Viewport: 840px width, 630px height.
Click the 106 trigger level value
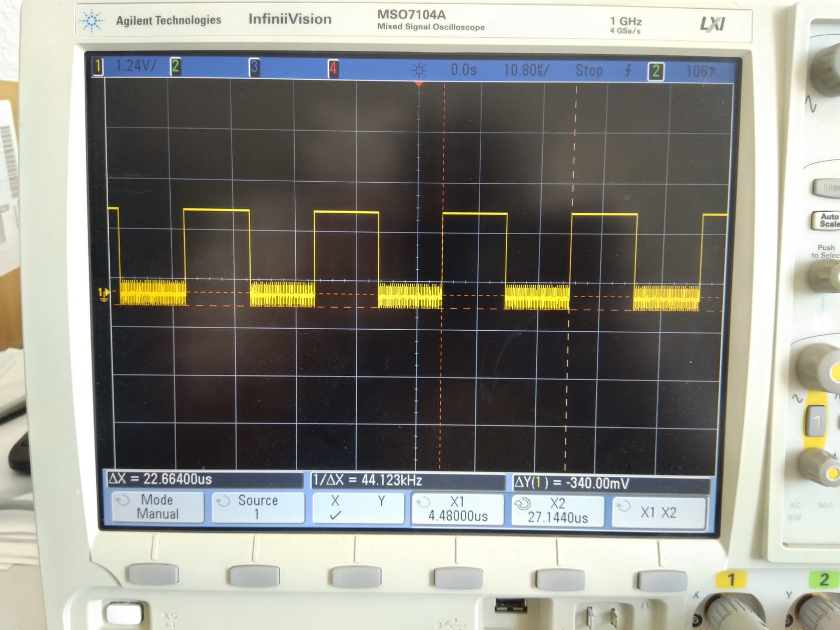point(701,72)
